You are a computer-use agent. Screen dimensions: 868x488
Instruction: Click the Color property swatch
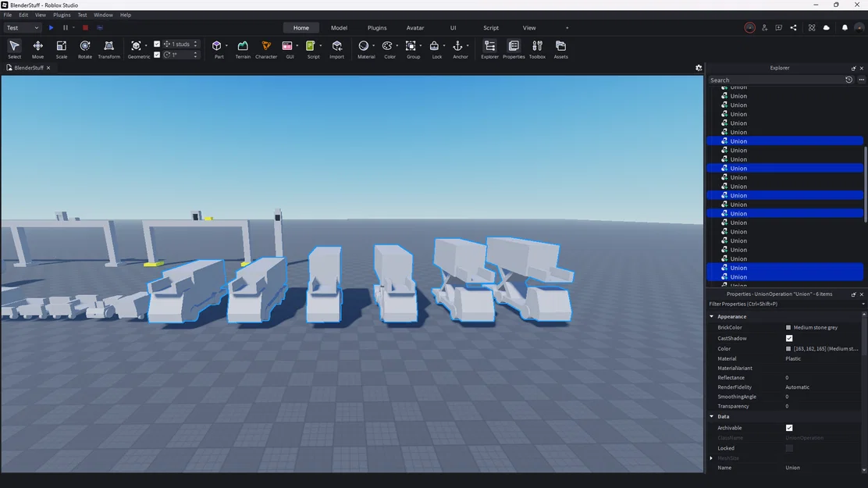788,348
